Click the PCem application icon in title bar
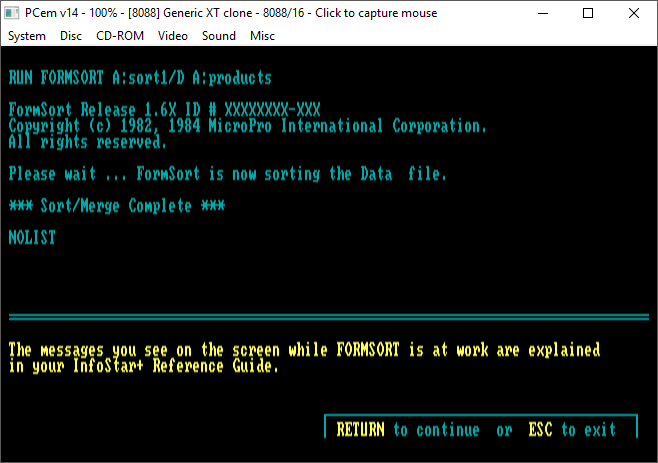 (x=11, y=13)
